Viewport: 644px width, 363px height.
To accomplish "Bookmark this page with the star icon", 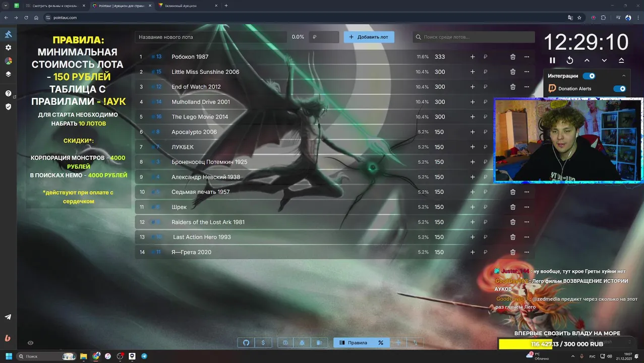I will pos(579,18).
